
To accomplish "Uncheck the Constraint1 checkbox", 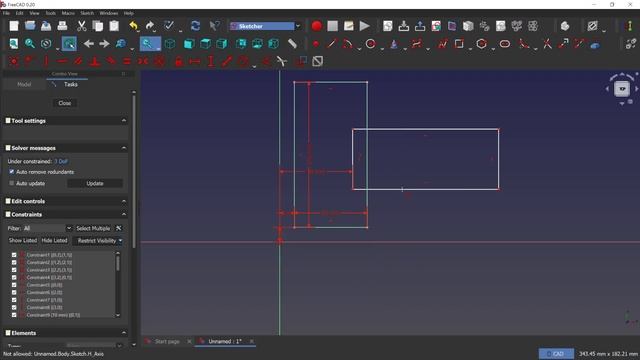I will tap(14, 255).
